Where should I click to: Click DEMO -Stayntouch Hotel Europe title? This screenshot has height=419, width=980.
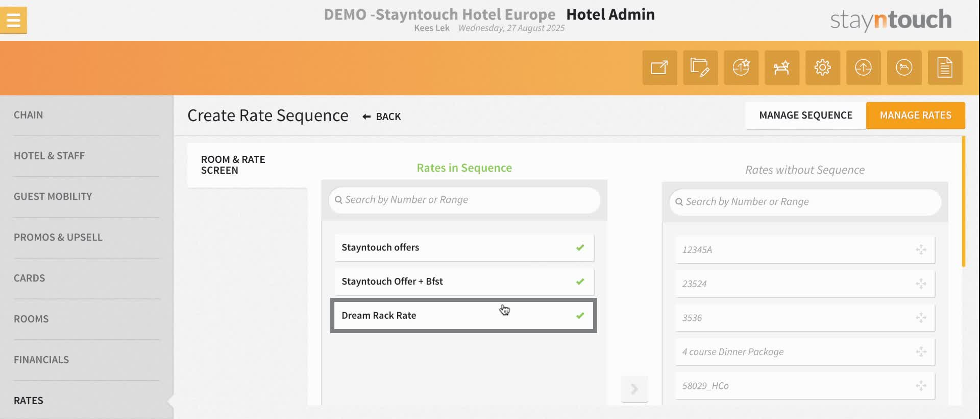point(439,14)
